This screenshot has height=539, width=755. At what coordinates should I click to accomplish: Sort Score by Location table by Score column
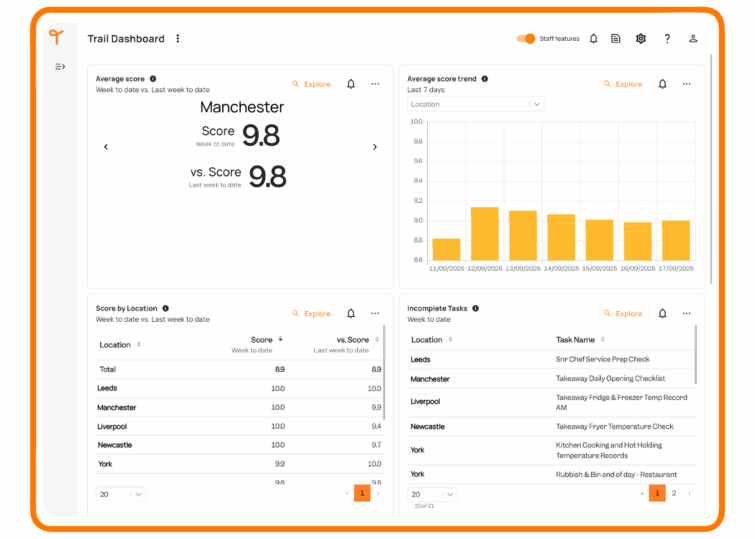click(264, 340)
